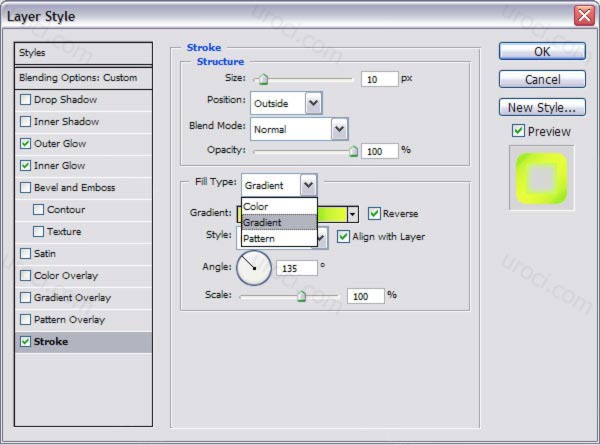The width and height of the screenshot is (600, 445).
Task: Enable the Drop Shadow checkbox
Action: point(25,100)
